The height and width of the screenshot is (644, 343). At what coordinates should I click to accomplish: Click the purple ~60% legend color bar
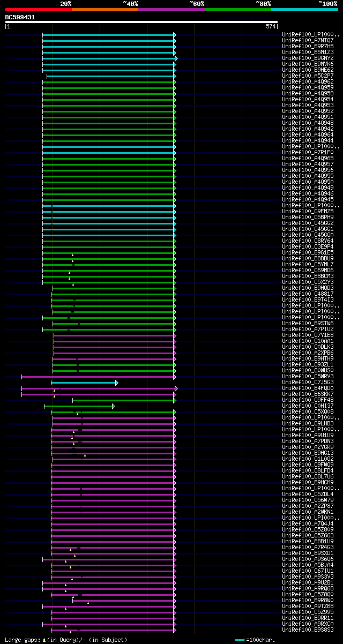pos(171,10)
